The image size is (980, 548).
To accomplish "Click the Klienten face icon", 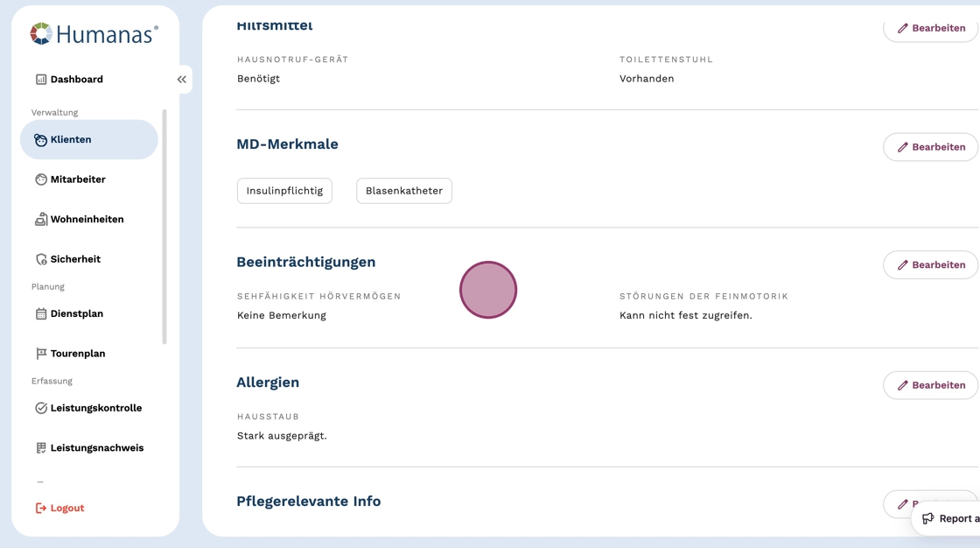I will click(x=41, y=140).
